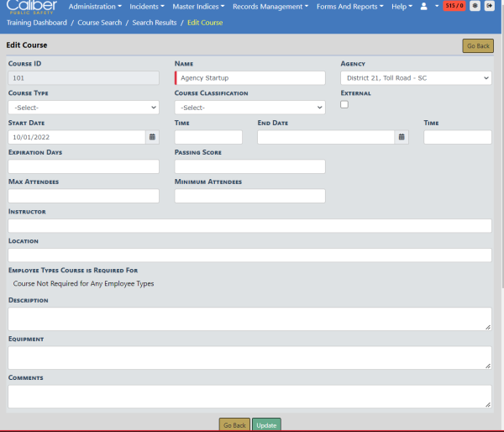The height and width of the screenshot is (432, 504).
Task: Click the settings gear icon in header
Action: (475, 6)
